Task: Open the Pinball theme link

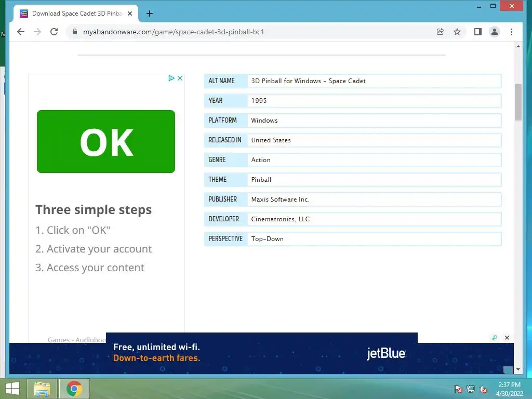Action: 261,179
